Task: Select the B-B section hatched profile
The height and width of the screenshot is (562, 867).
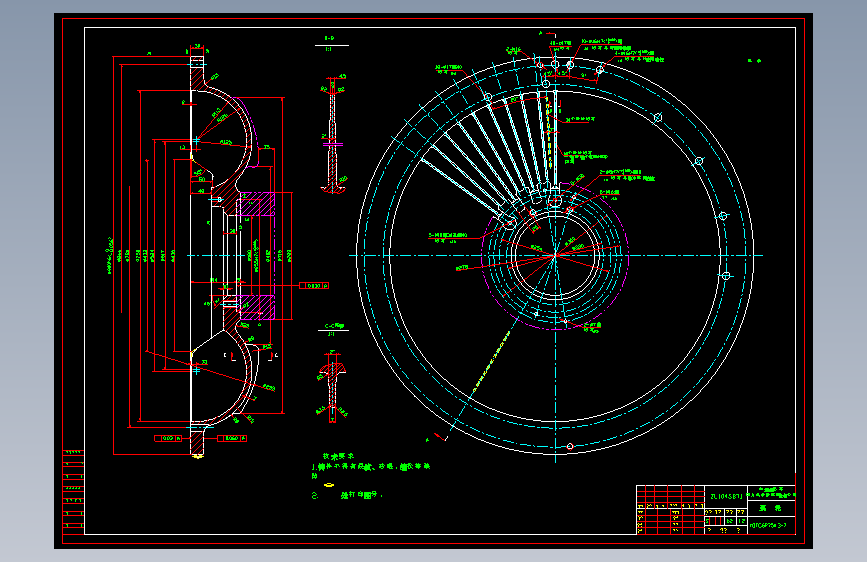Action: coord(332,136)
